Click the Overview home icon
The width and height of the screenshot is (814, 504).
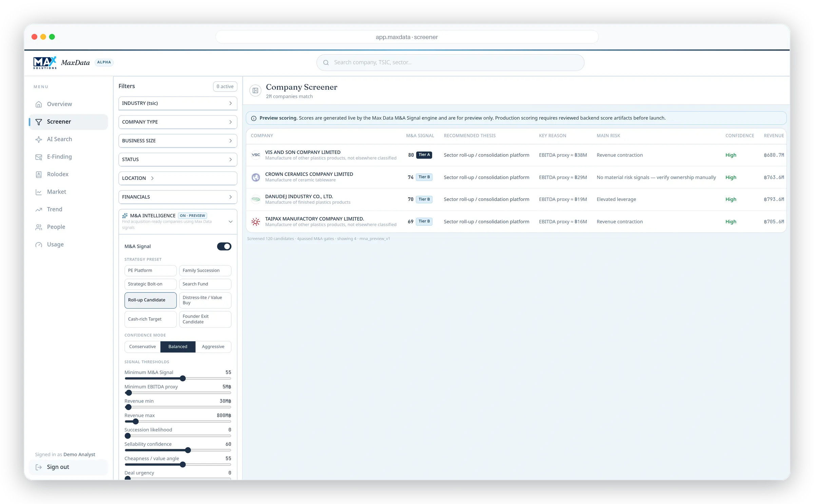tap(39, 104)
